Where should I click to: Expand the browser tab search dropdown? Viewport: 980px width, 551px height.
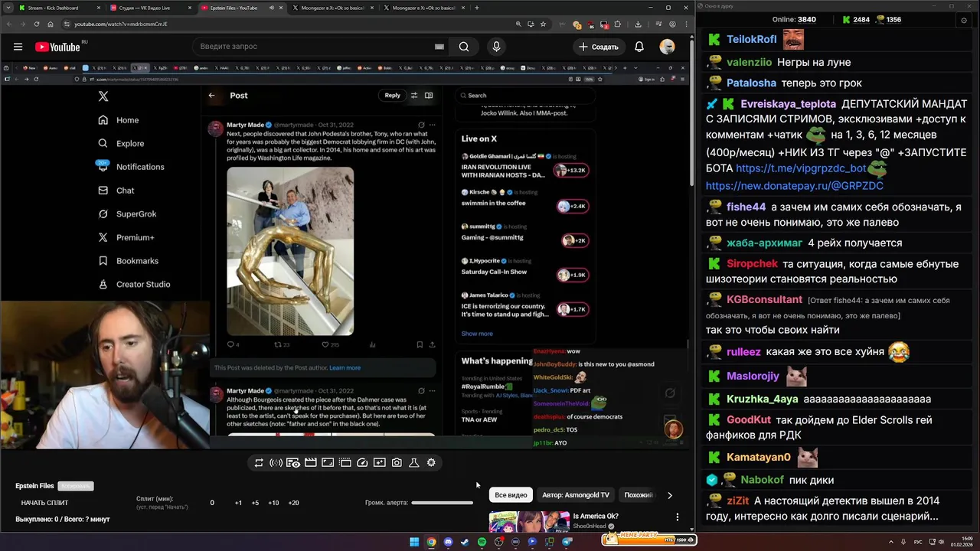click(x=7, y=8)
